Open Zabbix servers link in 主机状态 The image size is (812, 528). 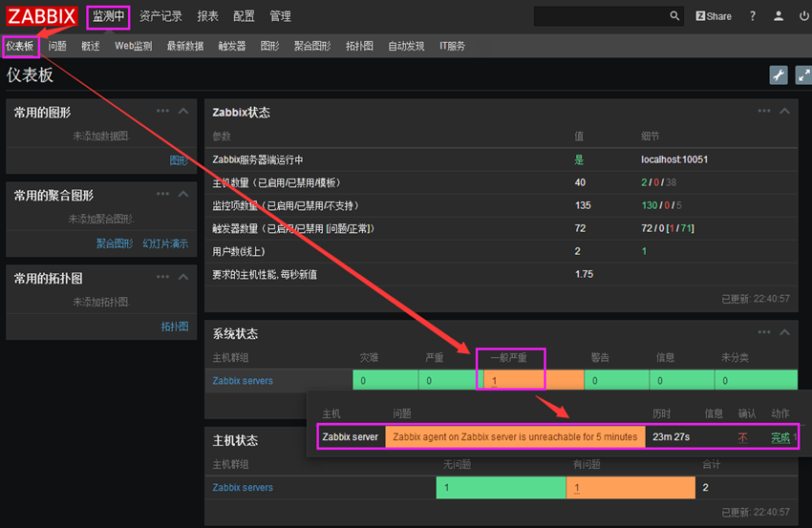pos(243,488)
